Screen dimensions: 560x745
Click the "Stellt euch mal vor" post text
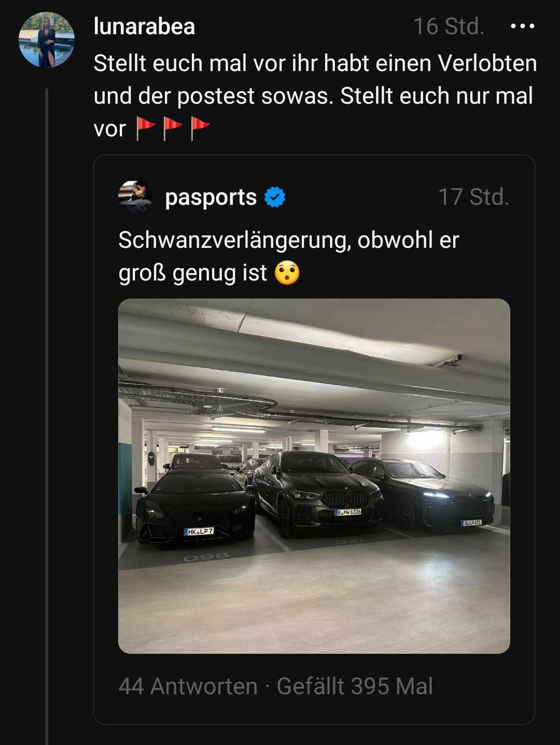(x=315, y=95)
